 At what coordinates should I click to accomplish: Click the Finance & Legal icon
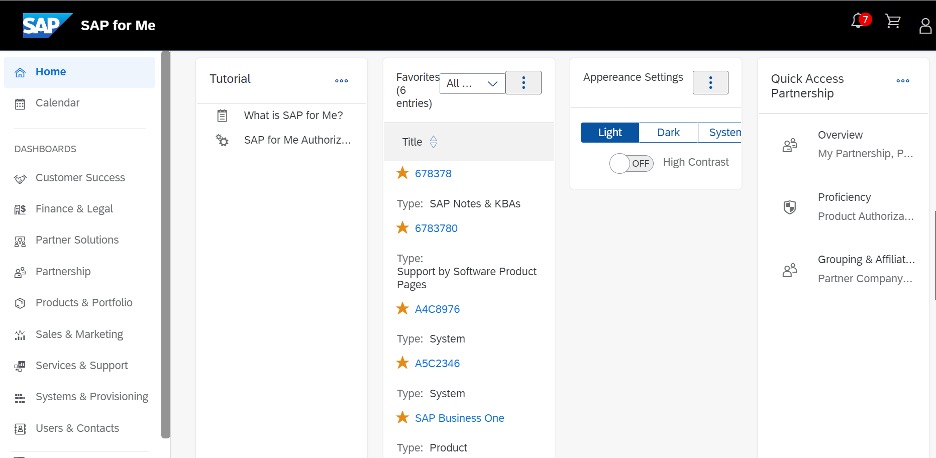pyautogui.click(x=20, y=210)
